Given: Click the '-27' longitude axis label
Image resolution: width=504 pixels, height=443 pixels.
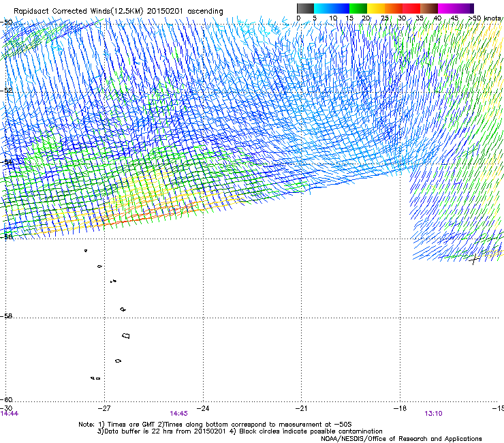Looking at the screenshot, I should click(104, 408).
